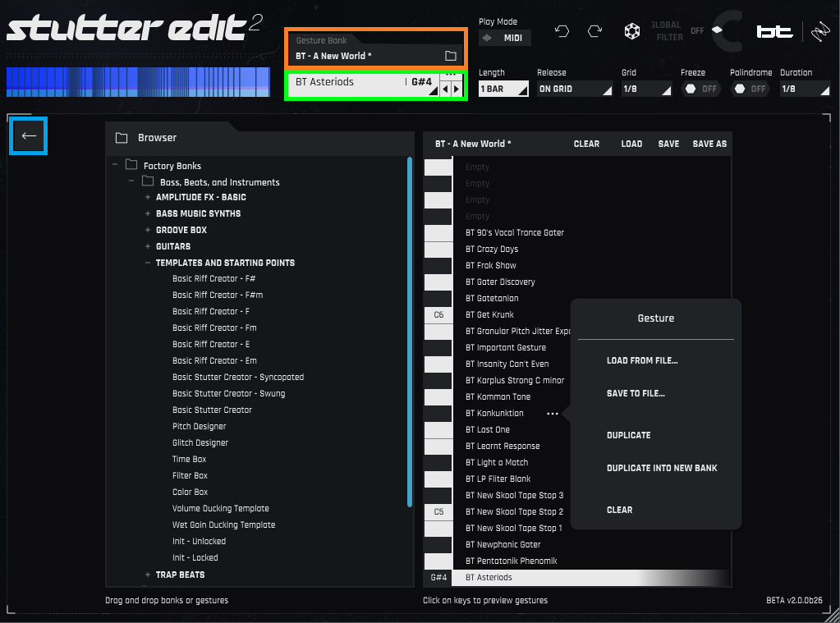
Task: Select BT Crazy Days gesture
Action: point(492,249)
